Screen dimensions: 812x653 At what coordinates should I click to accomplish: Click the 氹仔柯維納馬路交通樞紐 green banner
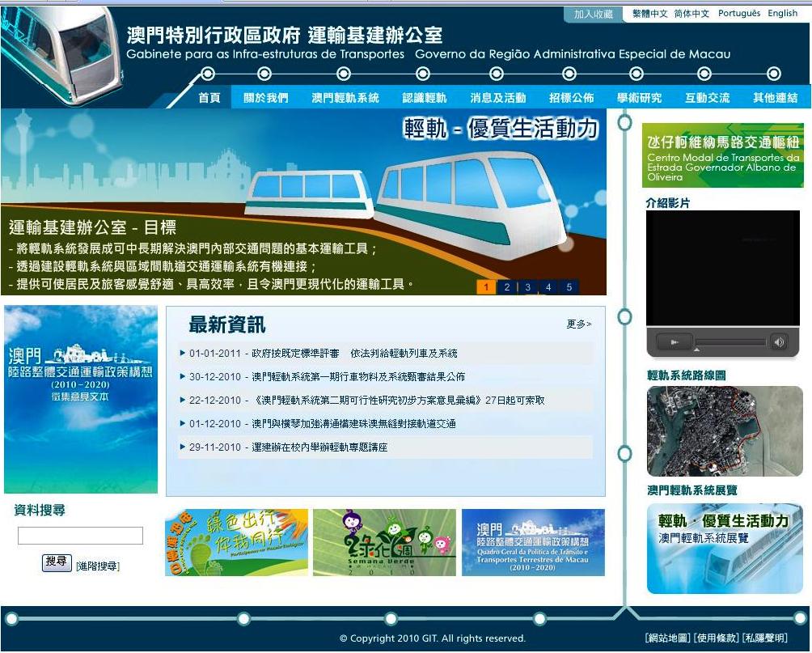[x=722, y=155]
